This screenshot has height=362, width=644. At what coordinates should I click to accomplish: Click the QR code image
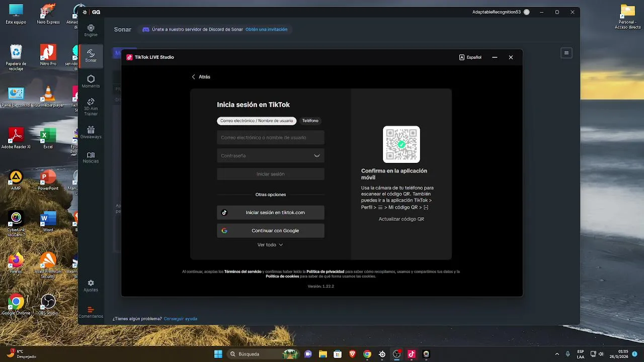click(x=401, y=144)
